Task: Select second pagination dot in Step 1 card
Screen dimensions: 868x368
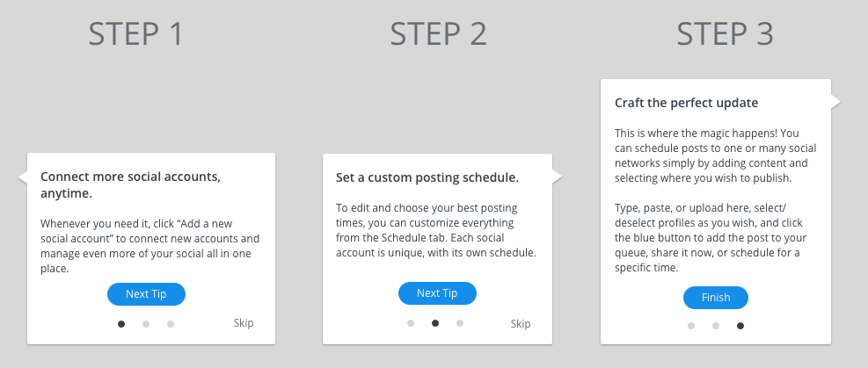Action: tap(146, 324)
